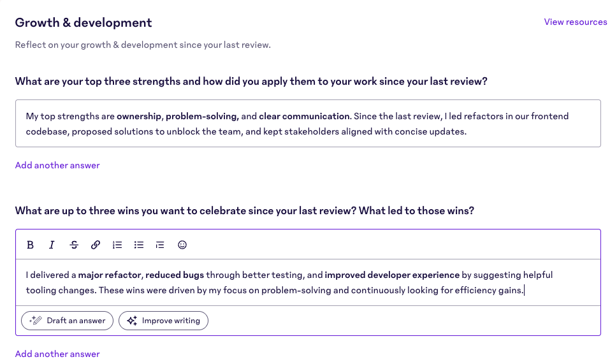Image resolution: width=610 pixels, height=364 pixels.
Task: Toggle strikethrough in the editor toolbar
Action: click(x=74, y=245)
